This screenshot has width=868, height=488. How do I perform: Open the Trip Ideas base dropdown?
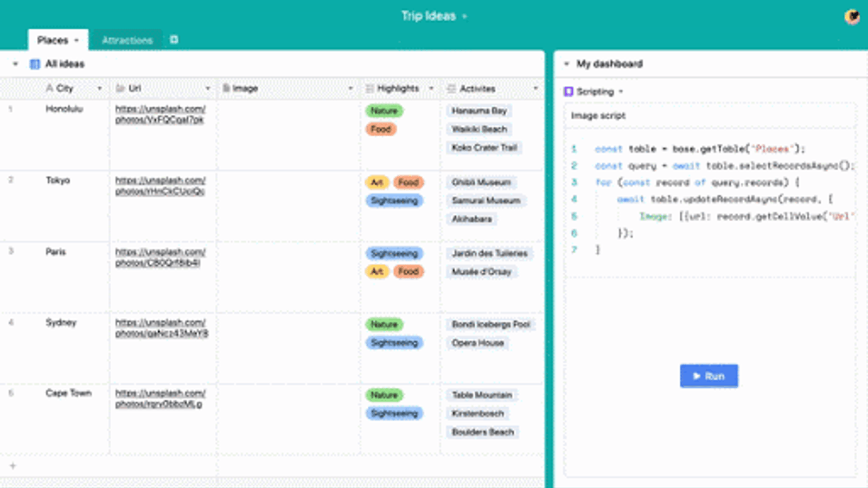pos(464,17)
